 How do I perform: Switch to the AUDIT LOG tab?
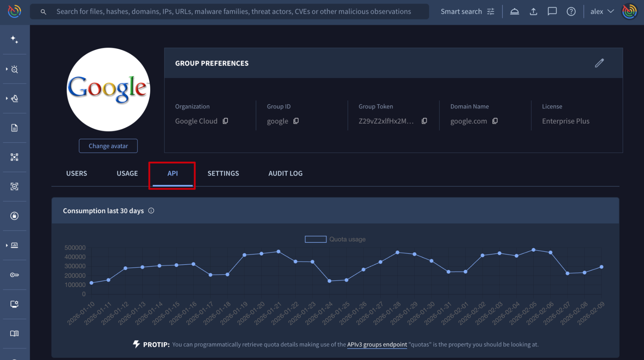click(285, 174)
